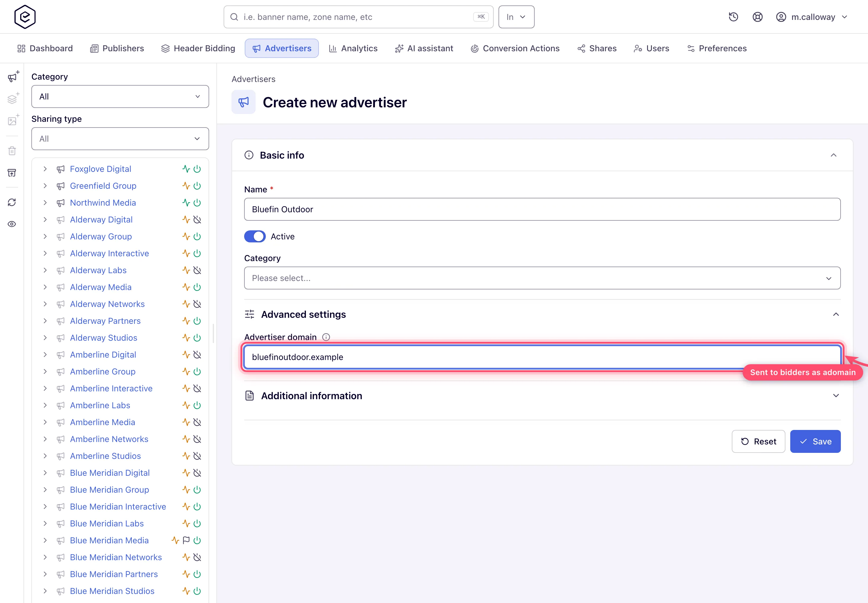Click the Save button
This screenshot has height=603, width=868.
815,441
